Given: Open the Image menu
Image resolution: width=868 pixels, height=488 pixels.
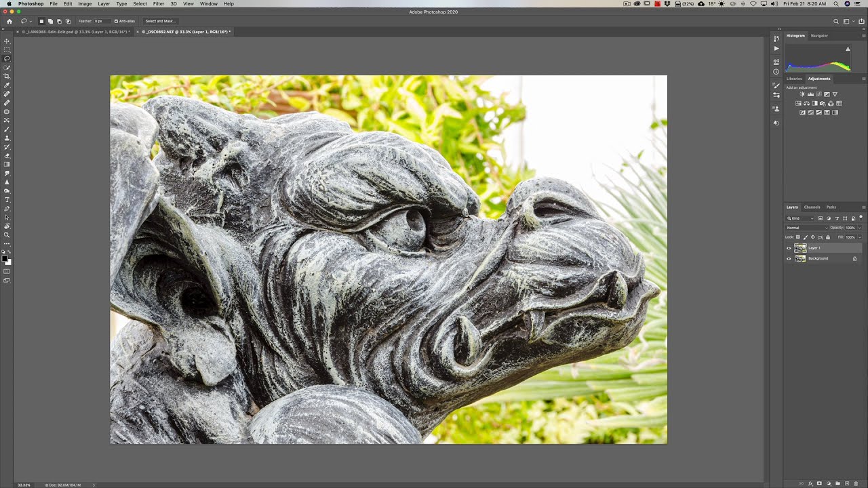Looking at the screenshot, I should pyautogui.click(x=85, y=4).
